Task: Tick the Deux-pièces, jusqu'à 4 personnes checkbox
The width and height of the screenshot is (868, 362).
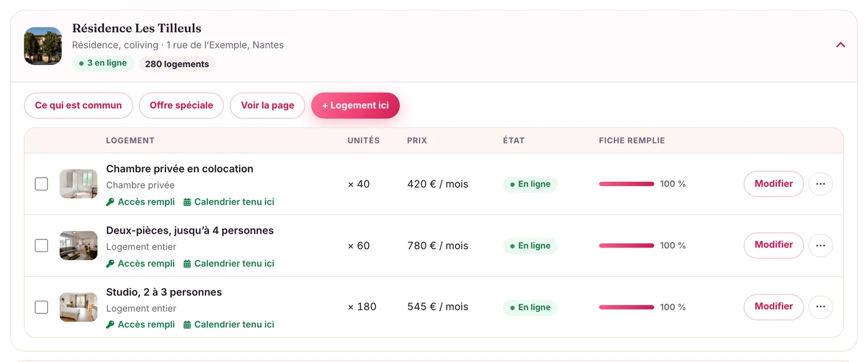Action: (x=42, y=246)
